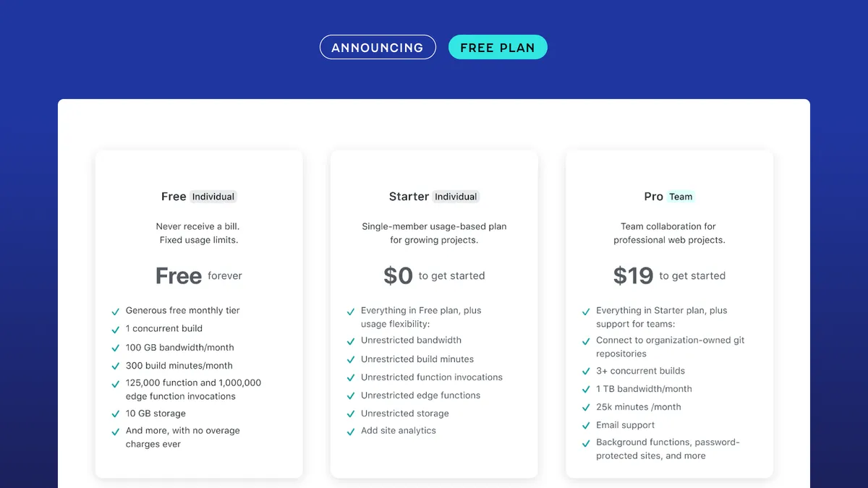Click the teal Team badge on the Pro card

pyautogui.click(x=680, y=196)
